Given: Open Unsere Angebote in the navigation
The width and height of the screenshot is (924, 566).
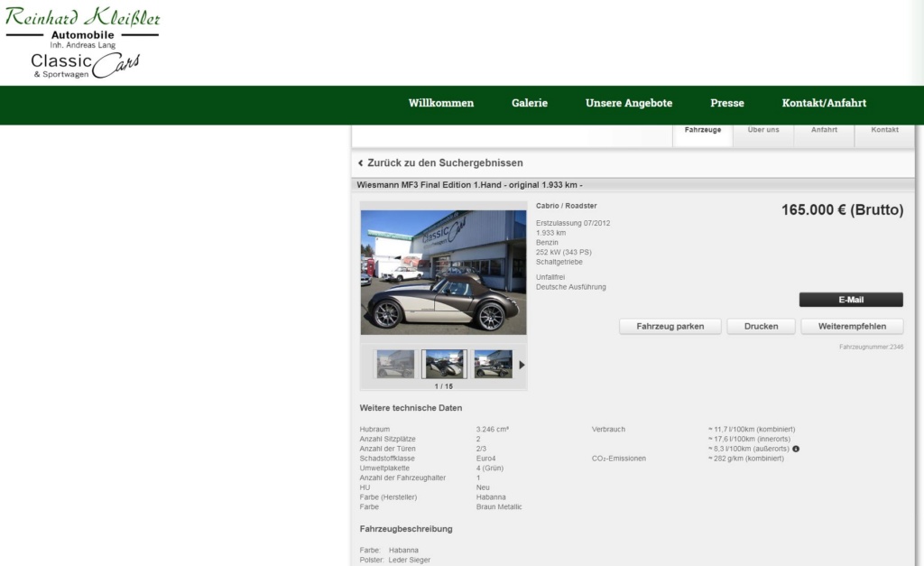Looking at the screenshot, I should tap(629, 103).
